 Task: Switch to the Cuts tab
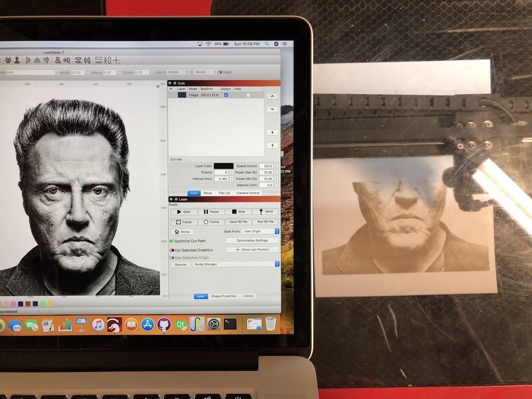click(194, 193)
